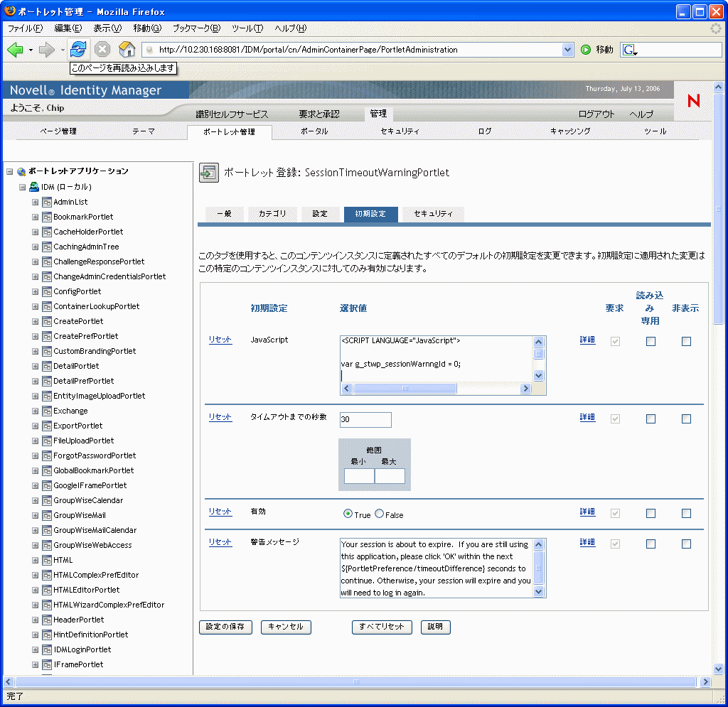Open the ブックマーク menu
Viewport: 728px width, 707px height.
(x=197, y=28)
